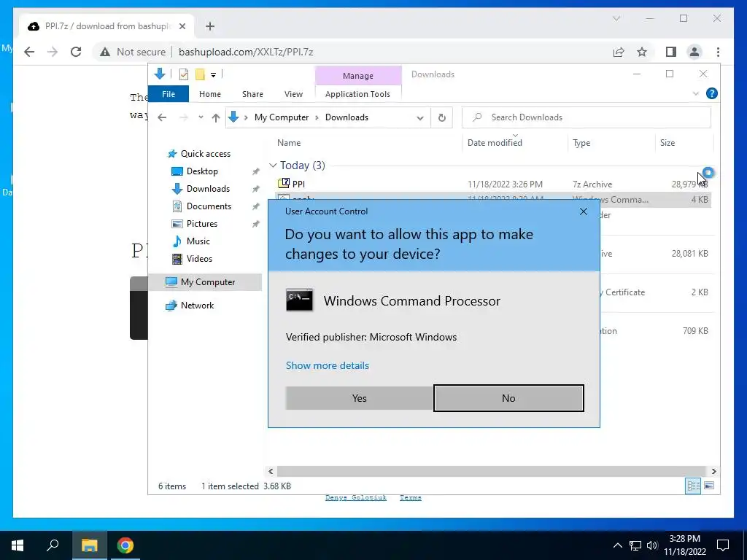This screenshot has width=747, height=560.
Task: Click Downloads in address breadcrumb
Action: tap(347, 117)
